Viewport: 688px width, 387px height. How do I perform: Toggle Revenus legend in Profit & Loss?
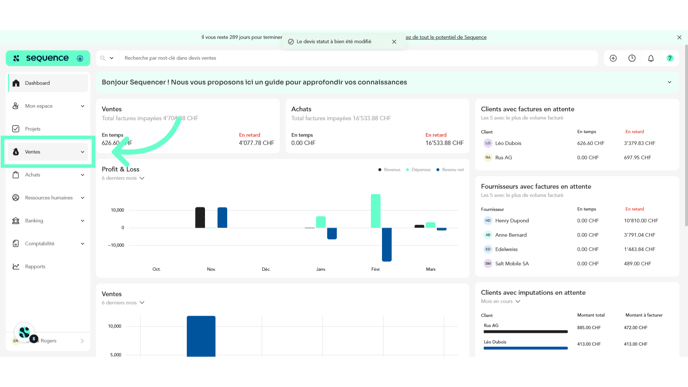click(x=389, y=170)
